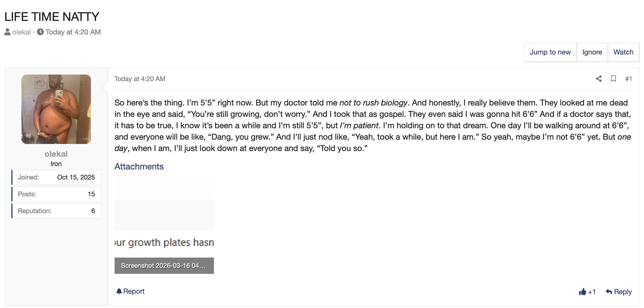Toggle Watch for this thread
Screen dimensions: 644x308
623,52
